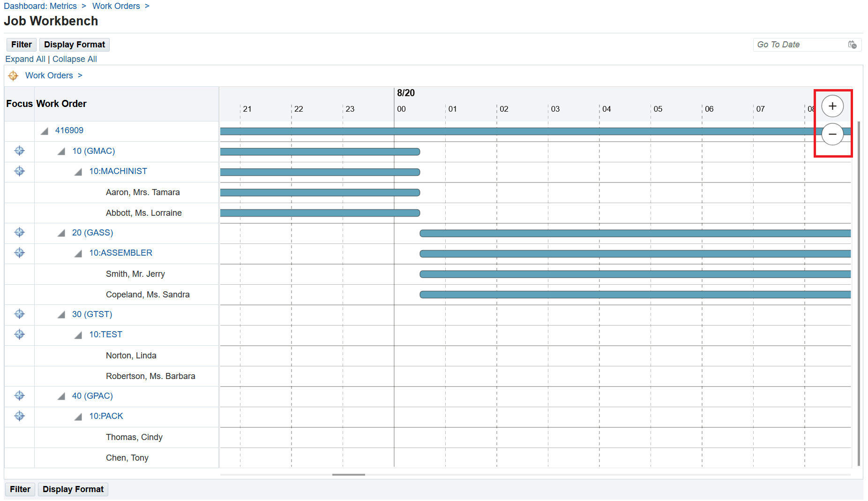Screen dimensions: 868x501
Task: Open the Work Orders link in the tree header
Action: tap(49, 76)
